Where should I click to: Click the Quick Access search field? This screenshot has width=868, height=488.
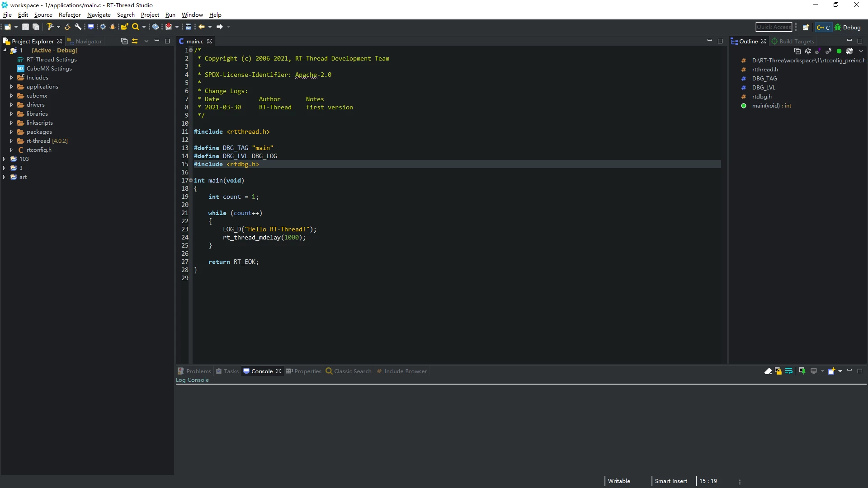(774, 27)
